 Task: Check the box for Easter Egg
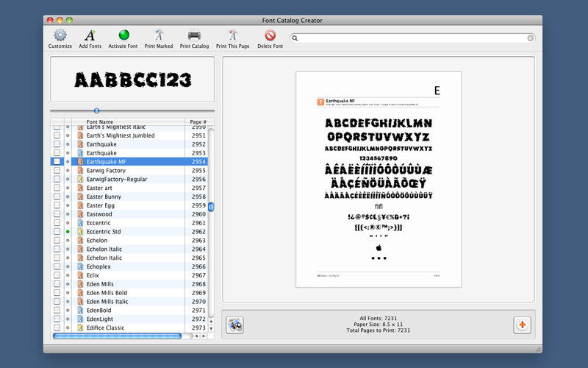(x=57, y=205)
